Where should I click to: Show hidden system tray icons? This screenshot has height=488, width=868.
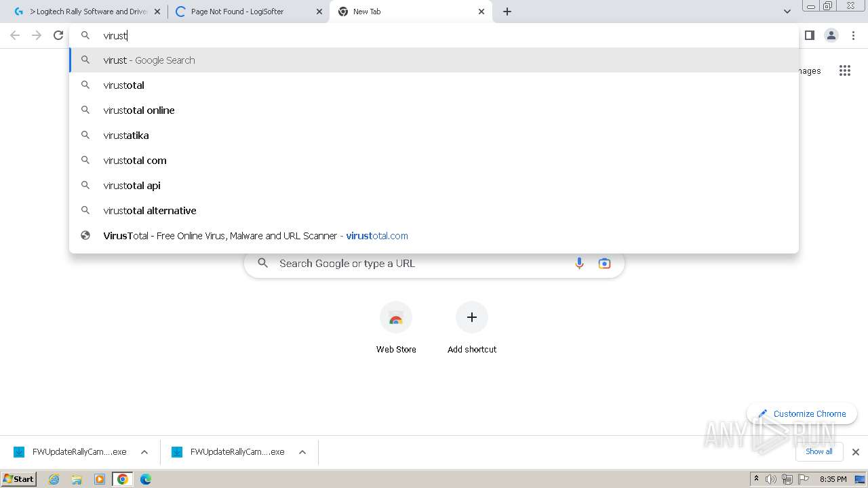757,479
